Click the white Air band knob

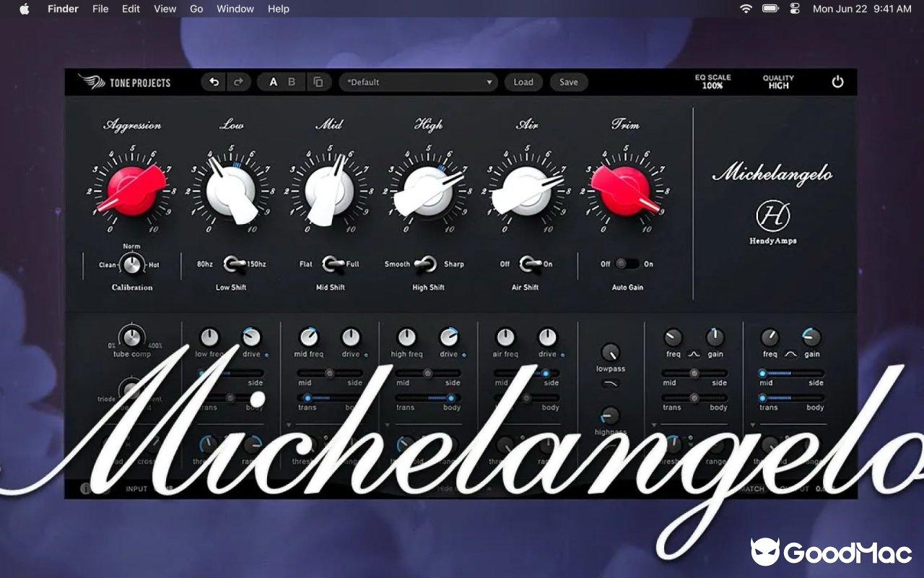(x=526, y=190)
